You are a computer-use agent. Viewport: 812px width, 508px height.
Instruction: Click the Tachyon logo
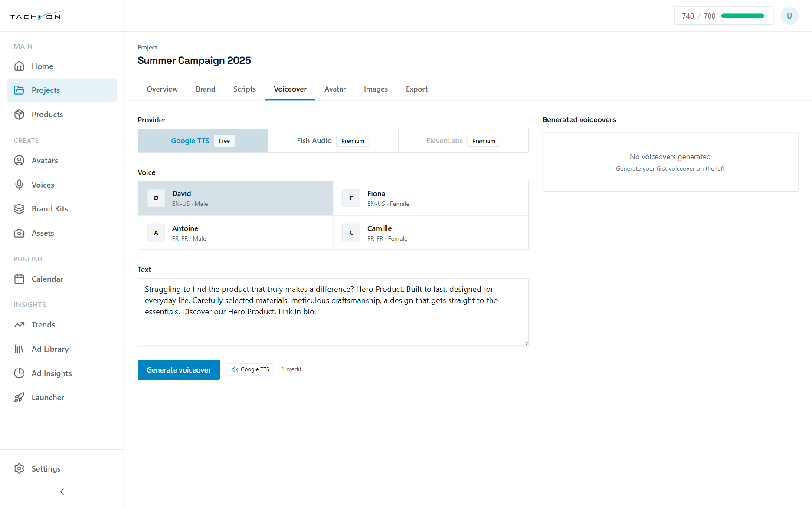pyautogui.click(x=38, y=16)
